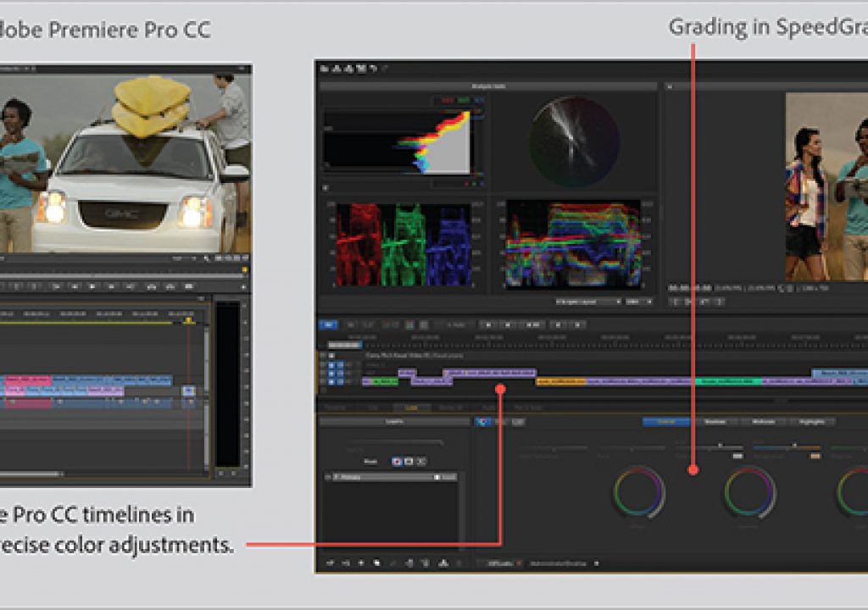
Task: Click the Play button in Premiere's transport
Action: (x=92, y=286)
